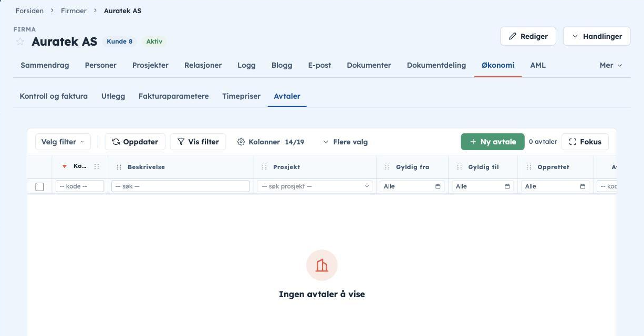Focus the Beskrivelse søk input field
The height and width of the screenshot is (336, 644).
[x=180, y=186]
